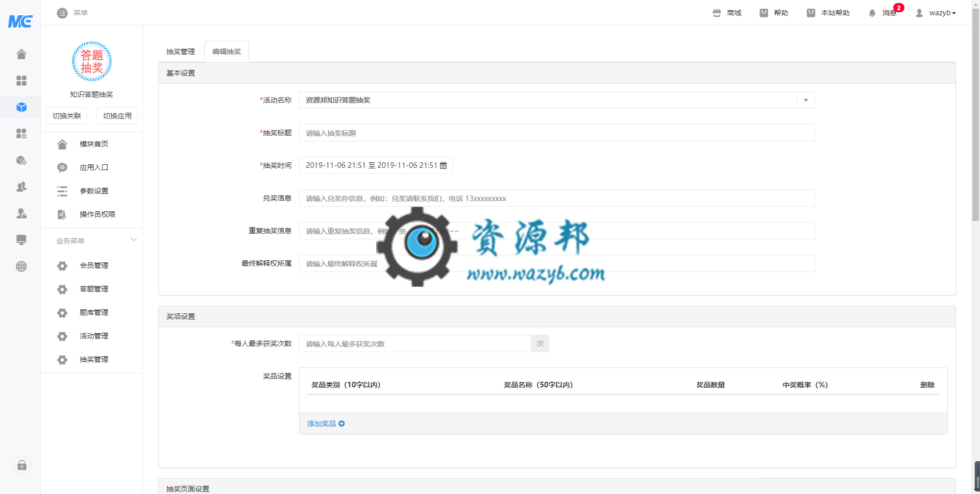Open 答题管理 in the sidebar

coord(94,289)
